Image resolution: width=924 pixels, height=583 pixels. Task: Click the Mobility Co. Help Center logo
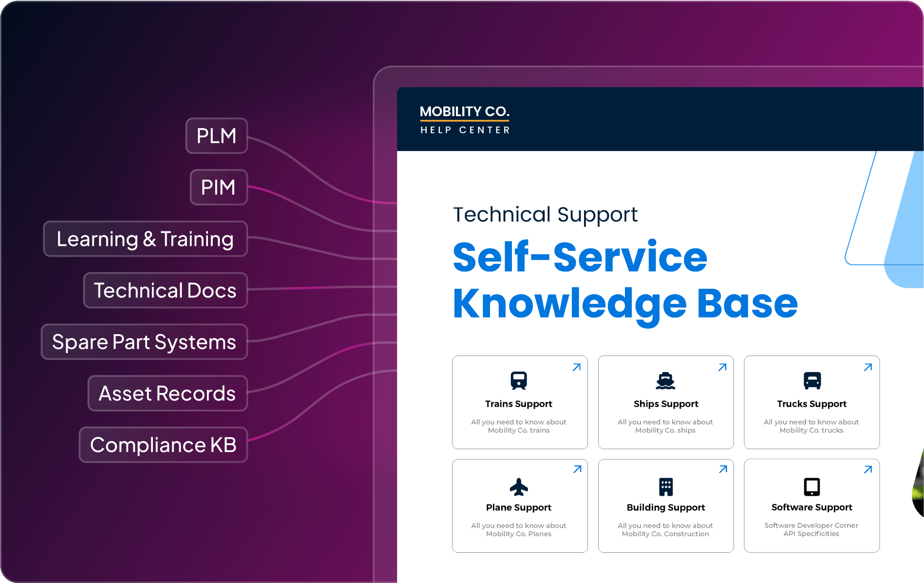[x=465, y=119]
